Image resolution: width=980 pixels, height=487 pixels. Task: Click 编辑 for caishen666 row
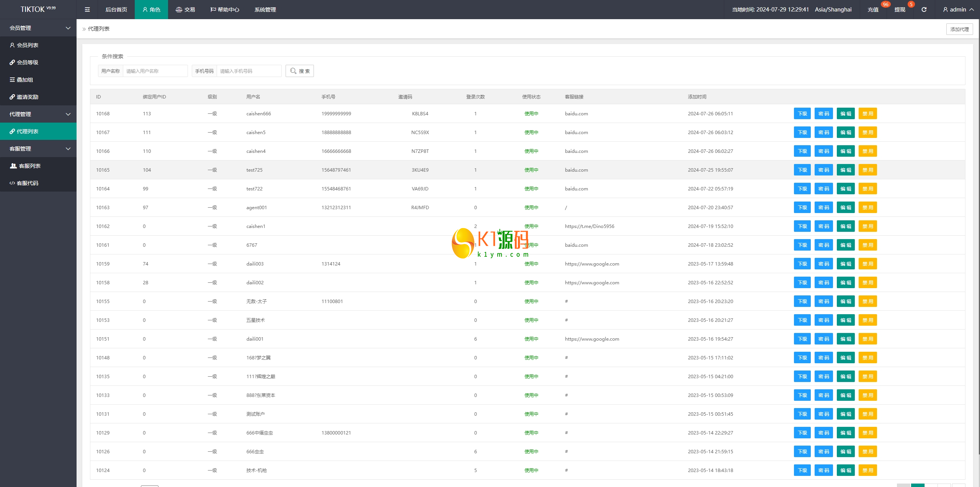tap(846, 114)
